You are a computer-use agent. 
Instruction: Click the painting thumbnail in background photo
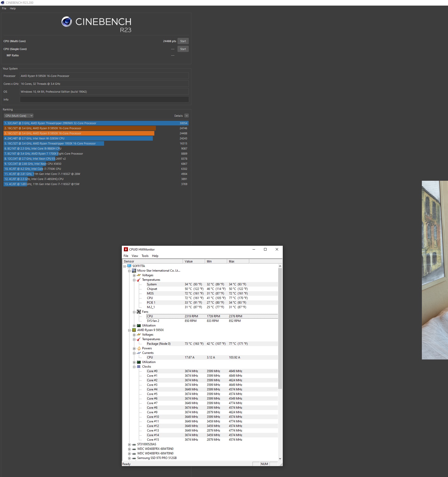(435, 270)
